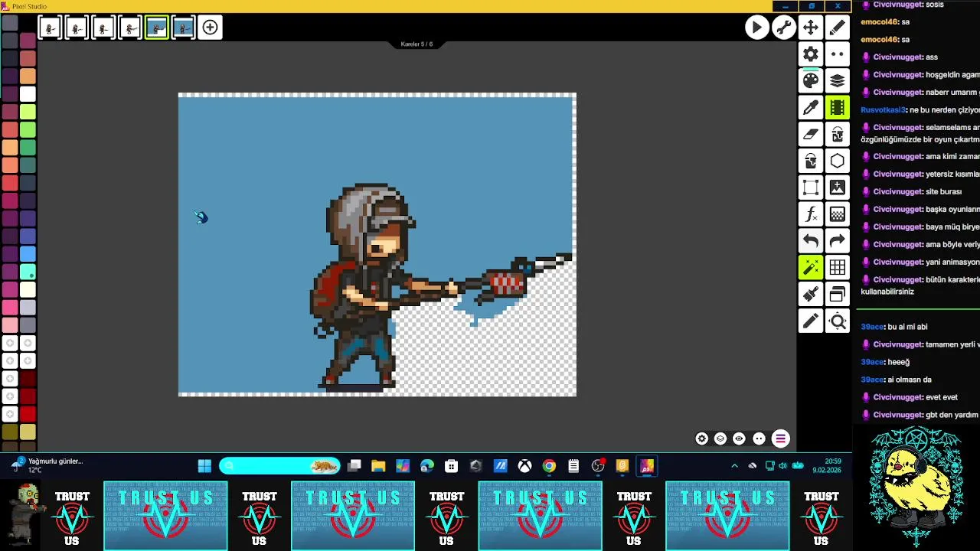Select the bucket fill tool
This screenshot has width=980, height=551.
point(811,161)
